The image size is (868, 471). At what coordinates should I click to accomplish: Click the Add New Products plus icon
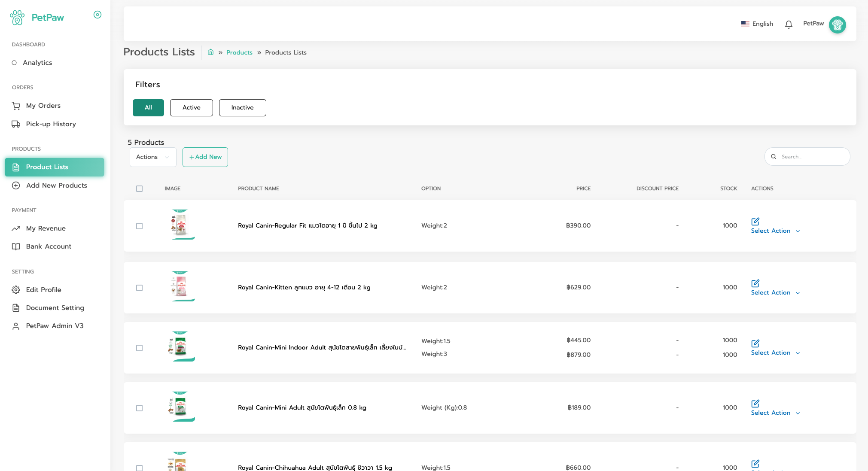pos(16,185)
